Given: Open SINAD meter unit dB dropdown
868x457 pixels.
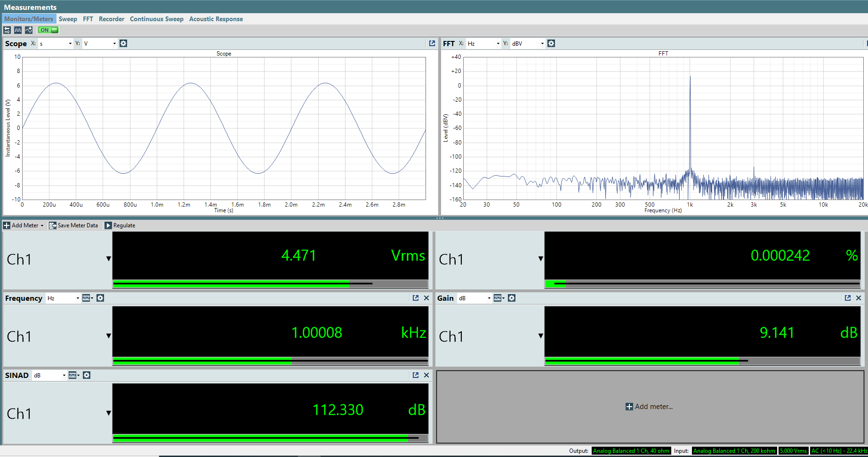Looking at the screenshot, I should click(49, 375).
